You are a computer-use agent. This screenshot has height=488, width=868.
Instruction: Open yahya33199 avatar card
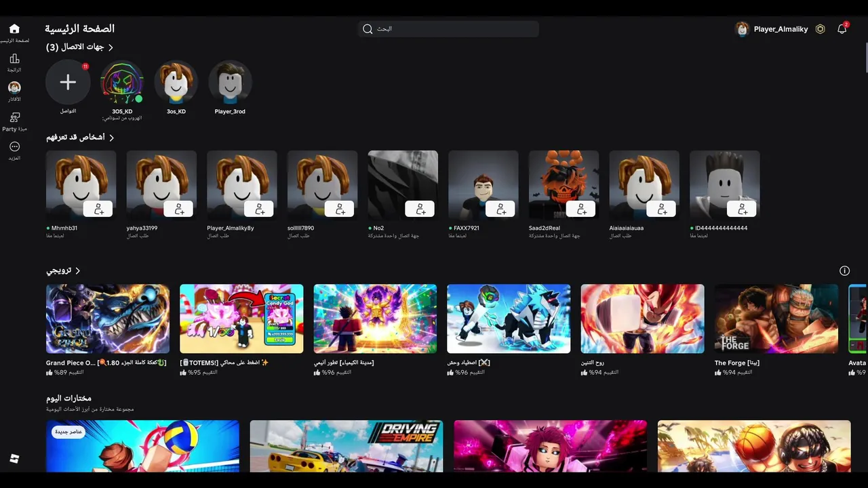[161, 185]
